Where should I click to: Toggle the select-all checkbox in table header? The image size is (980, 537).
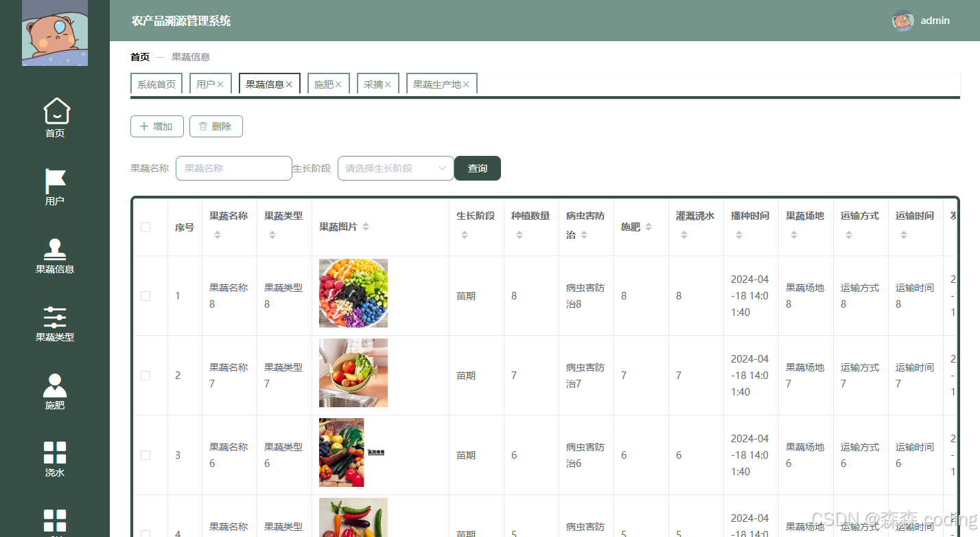(x=145, y=227)
